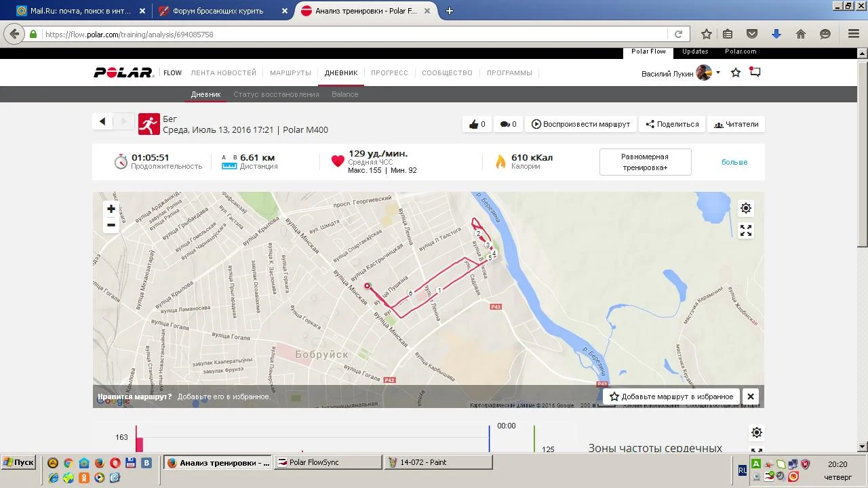The height and width of the screenshot is (488, 868).
Task: Expand user menu for Василий Лукин
Action: pos(718,73)
